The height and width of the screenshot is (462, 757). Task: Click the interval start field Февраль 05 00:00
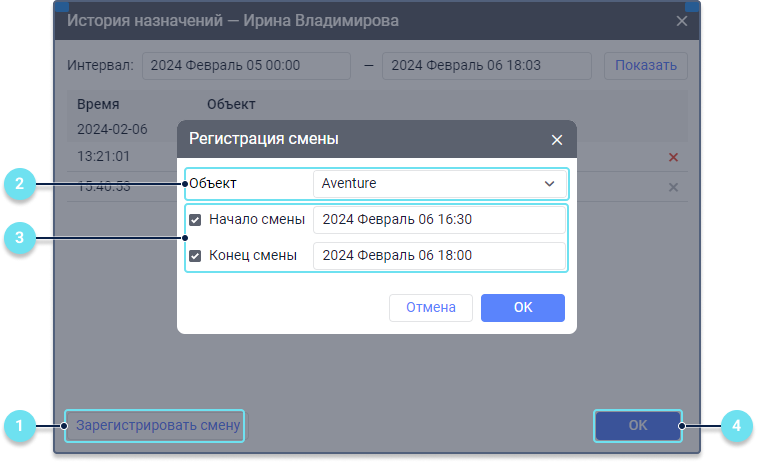[246, 66]
